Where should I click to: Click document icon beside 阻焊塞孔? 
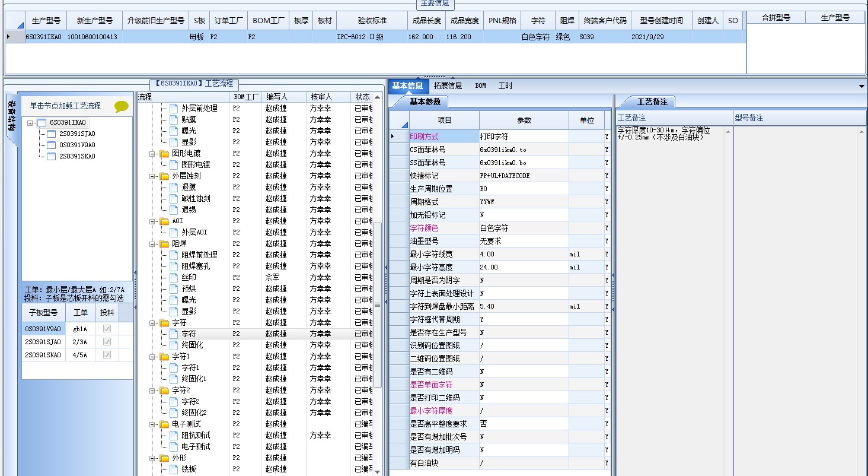point(174,266)
